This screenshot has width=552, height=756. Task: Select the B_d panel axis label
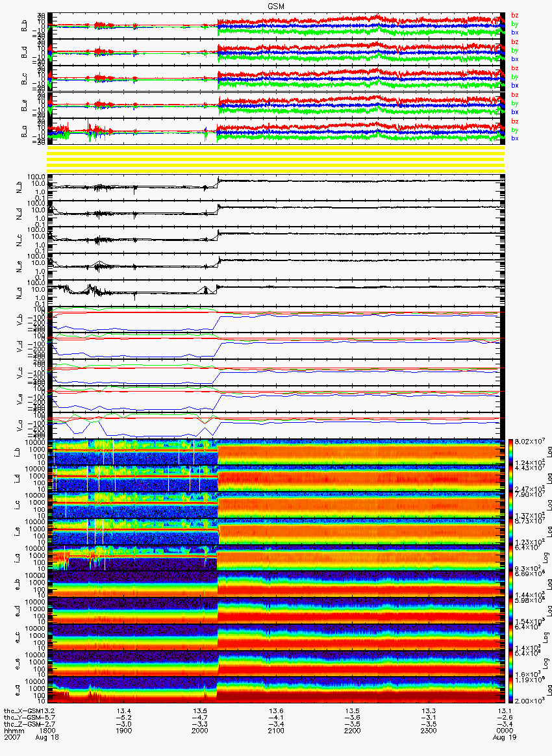click(25, 52)
